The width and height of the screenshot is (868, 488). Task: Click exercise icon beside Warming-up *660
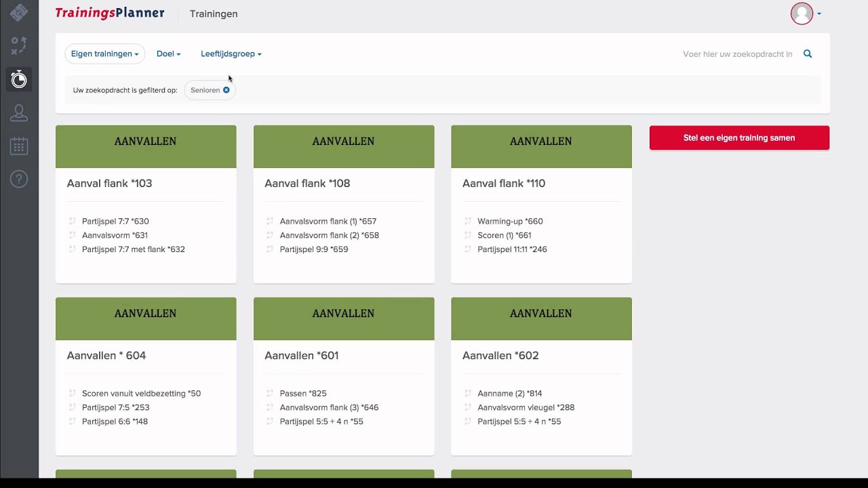pyautogui.click(x=467, y=222)
